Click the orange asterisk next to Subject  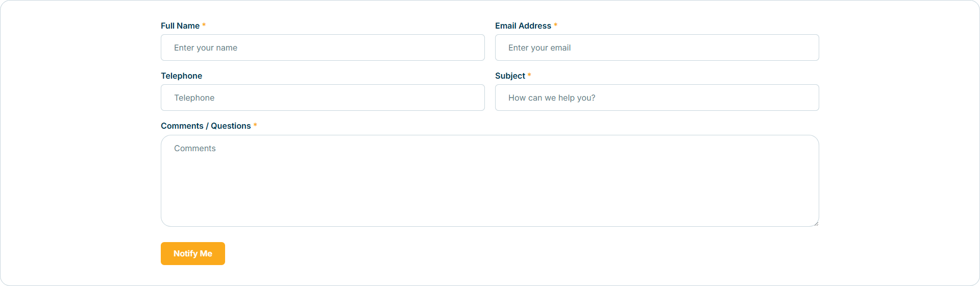[x=529, y=75]
